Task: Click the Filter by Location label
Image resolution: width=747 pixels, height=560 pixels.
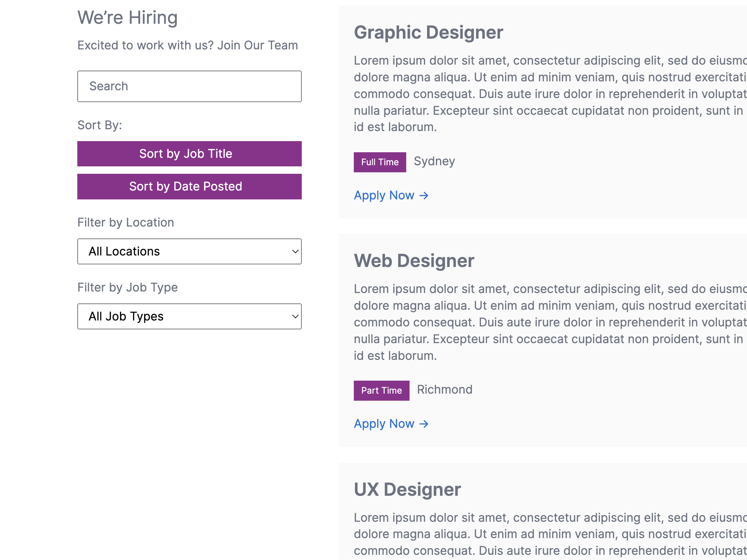Action: click(126, 222)
